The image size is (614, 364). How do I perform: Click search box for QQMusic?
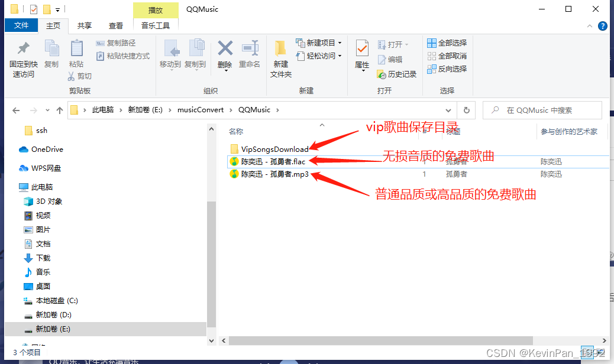tap(542, 110)
